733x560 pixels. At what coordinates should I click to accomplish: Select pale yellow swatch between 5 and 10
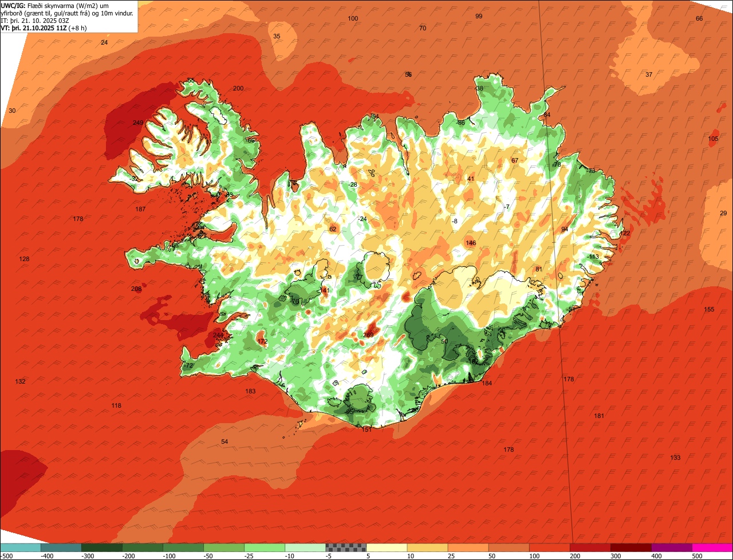(386, 548)
